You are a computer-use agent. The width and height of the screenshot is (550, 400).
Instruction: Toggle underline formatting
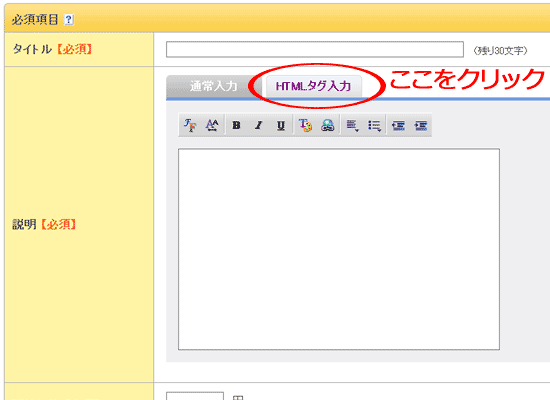point(281,125)
